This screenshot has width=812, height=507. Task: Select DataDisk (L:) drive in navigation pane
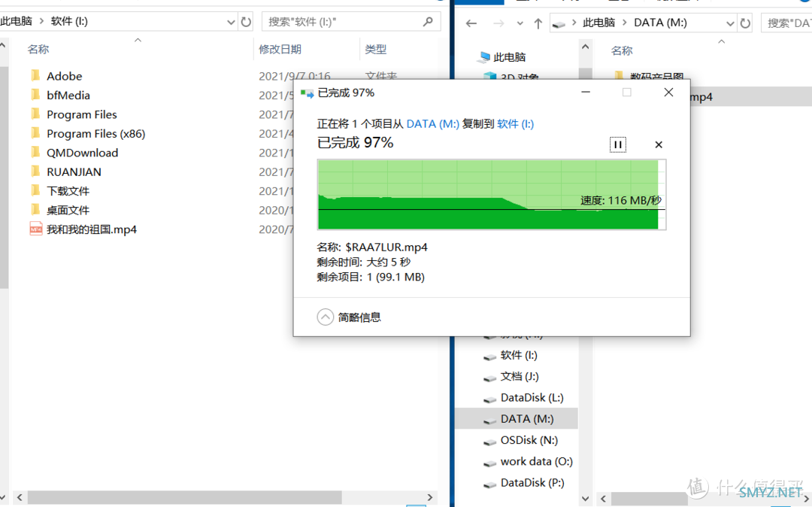[x=532, y=398]
